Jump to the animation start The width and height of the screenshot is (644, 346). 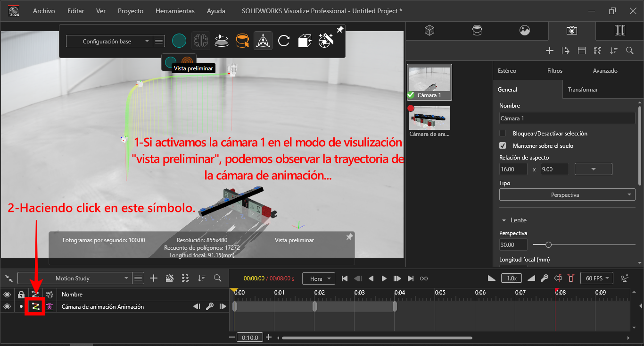(x=345, y=278)
